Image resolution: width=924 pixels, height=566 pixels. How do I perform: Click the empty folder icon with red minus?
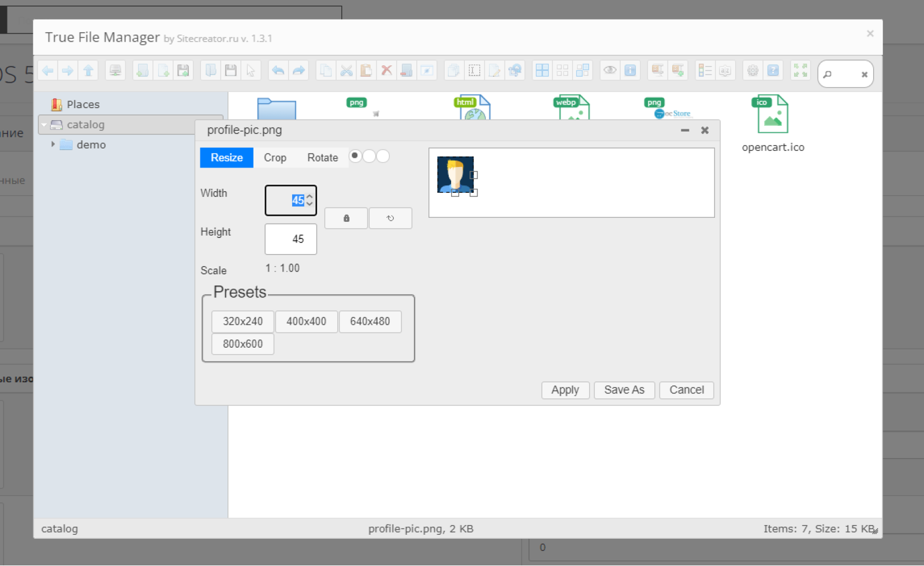407,70
